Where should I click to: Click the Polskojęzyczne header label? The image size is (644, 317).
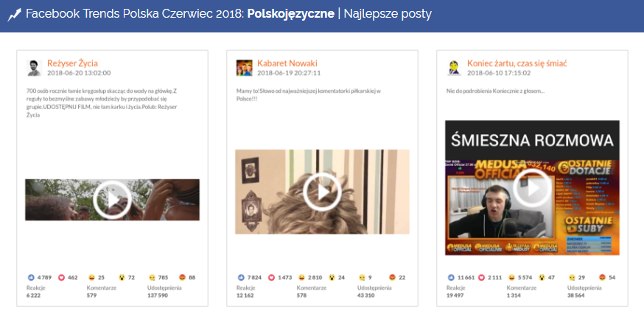coord(291,15)
